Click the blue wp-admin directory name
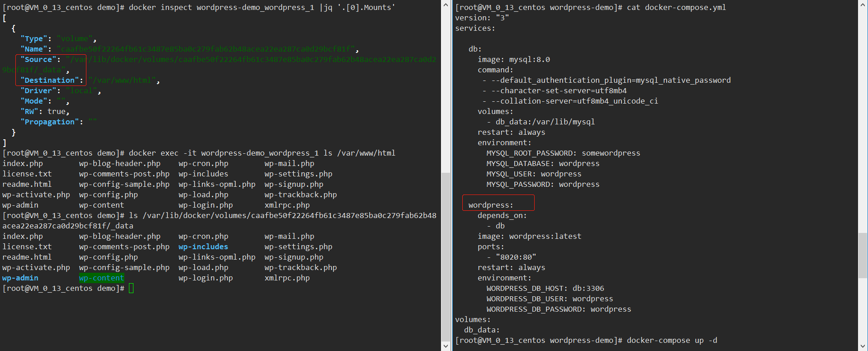This screenshot has width=868, height=351. coord(20,278)
